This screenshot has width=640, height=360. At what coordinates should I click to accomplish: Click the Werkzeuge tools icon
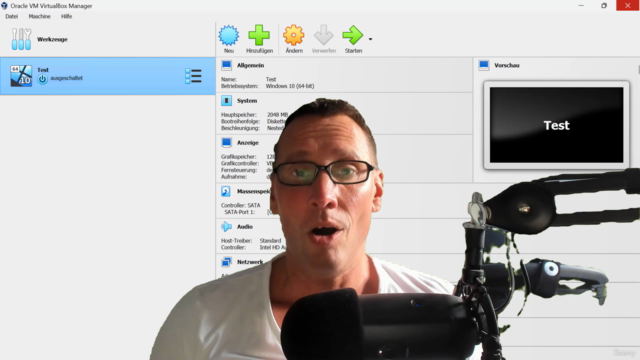coord(21,39)
